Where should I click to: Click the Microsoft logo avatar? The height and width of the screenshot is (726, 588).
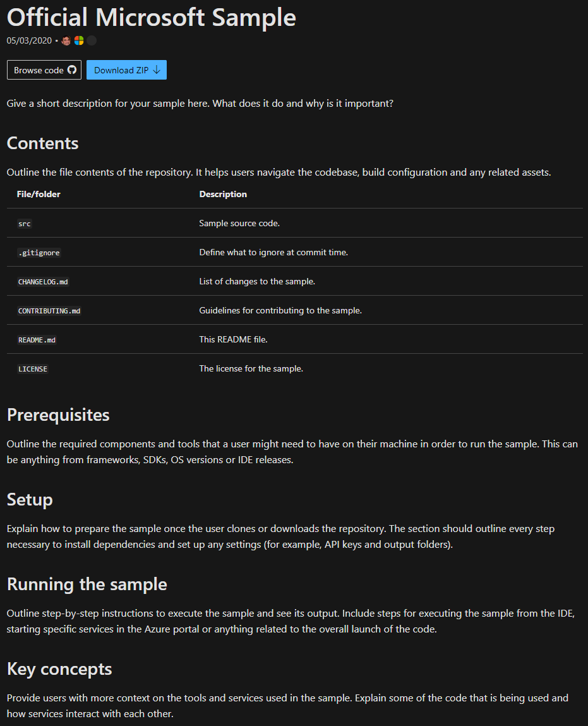(78, 40)
